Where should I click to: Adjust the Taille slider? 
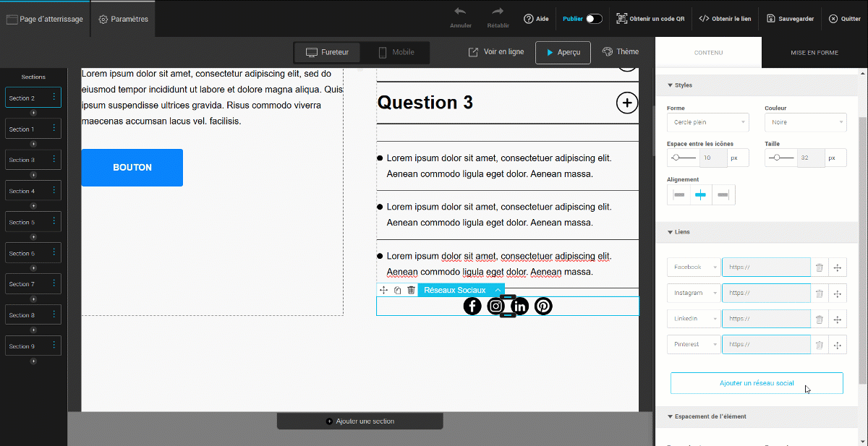pyautogui.click(x=776, y=158)
